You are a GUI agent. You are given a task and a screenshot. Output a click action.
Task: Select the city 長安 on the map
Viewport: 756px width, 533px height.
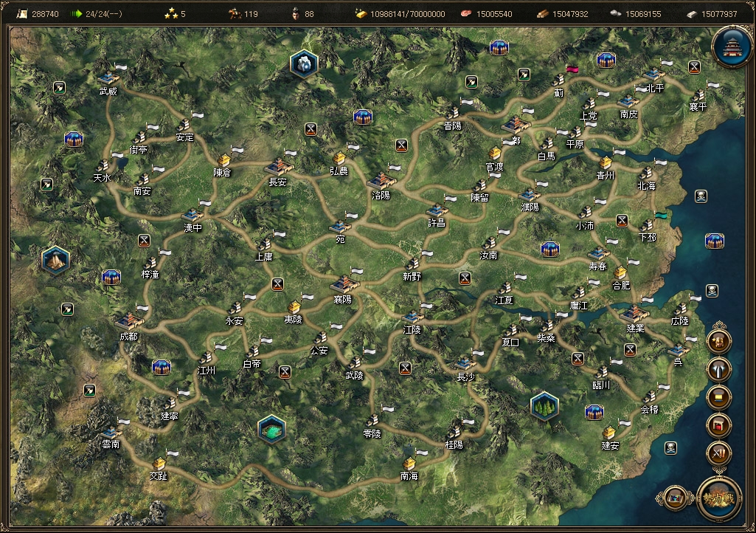pyautogui.click(x=279, y=171)
